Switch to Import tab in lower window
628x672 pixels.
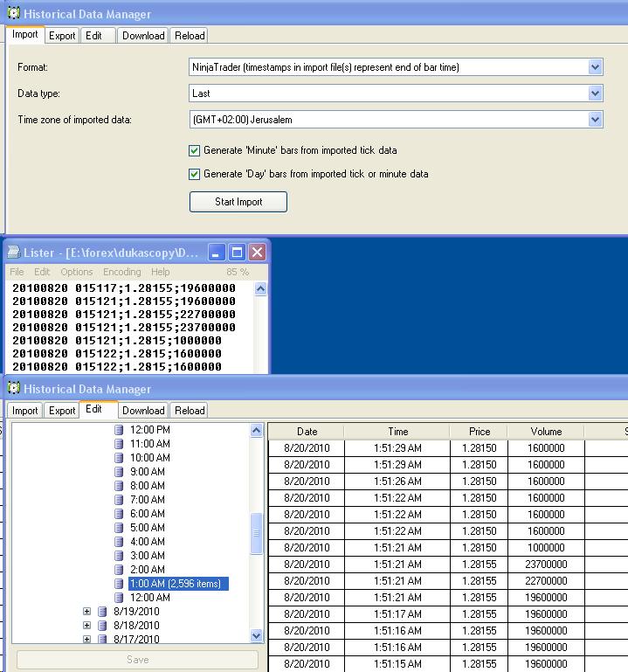click(24, 411)
